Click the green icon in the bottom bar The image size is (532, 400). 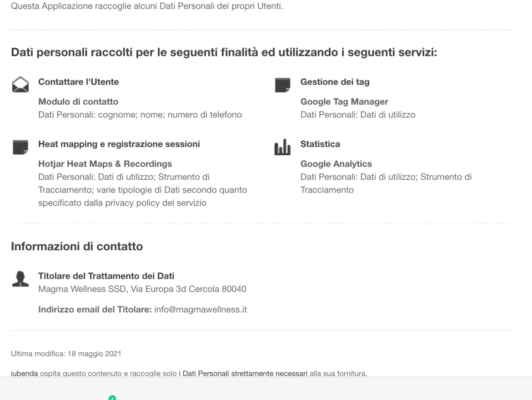tap(112, 397)
